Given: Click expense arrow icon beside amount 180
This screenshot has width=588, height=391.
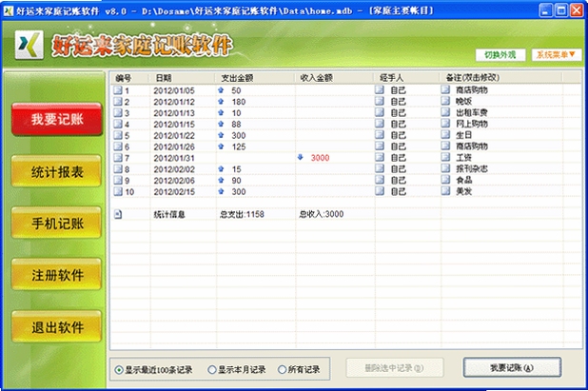Looking at the screenshot, I should pos(221,102).
